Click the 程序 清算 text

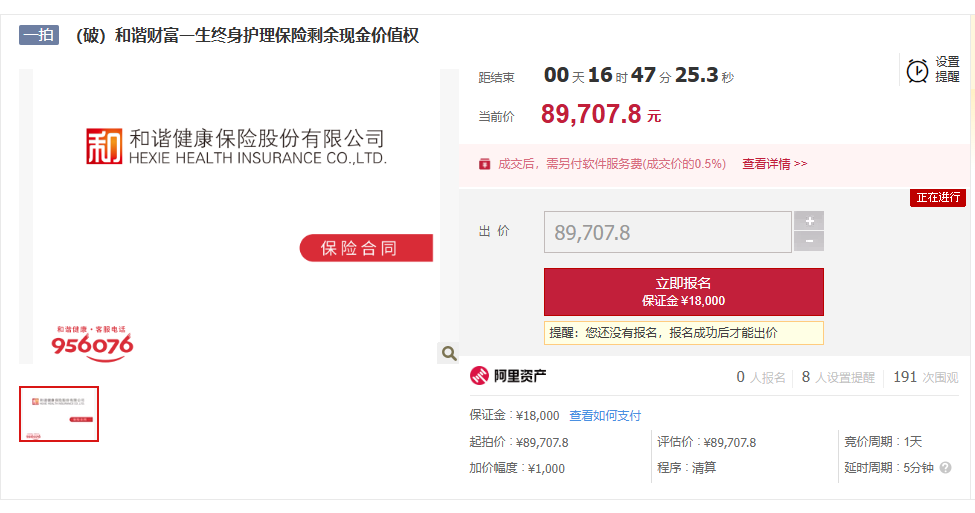[686, 468]
